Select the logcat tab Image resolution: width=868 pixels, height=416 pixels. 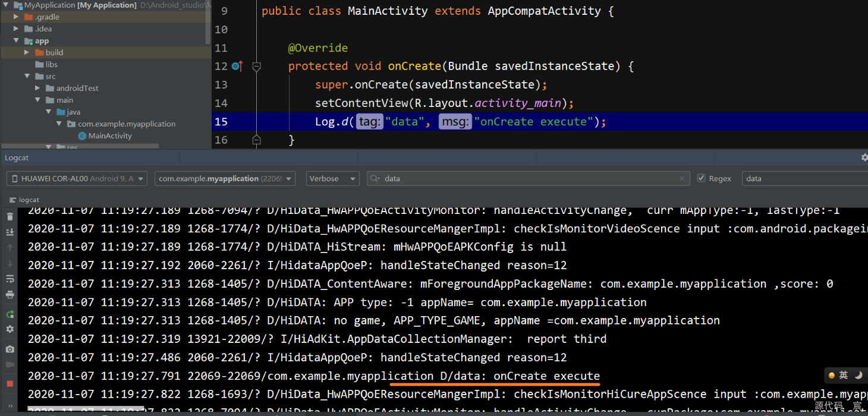(x=24, y=200)
